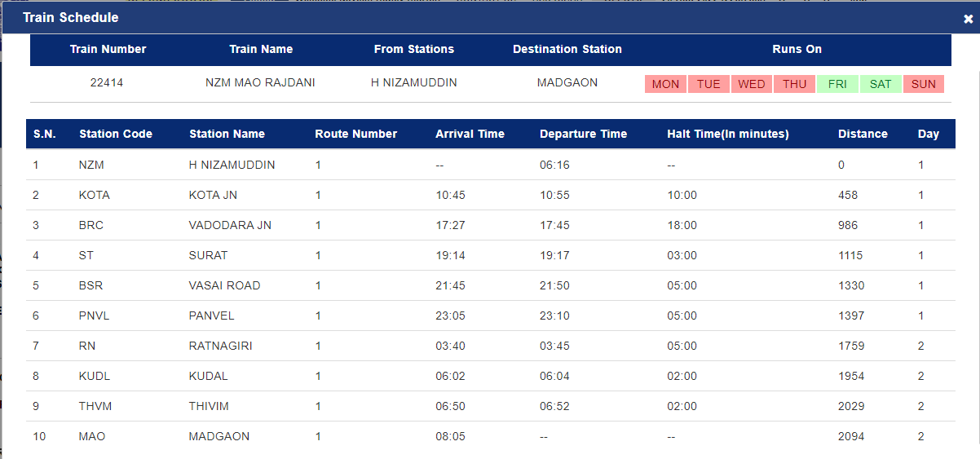Click the MON run day badge
Image resolution: width=980 pixels, height=459 pixels.
(665, 84)
